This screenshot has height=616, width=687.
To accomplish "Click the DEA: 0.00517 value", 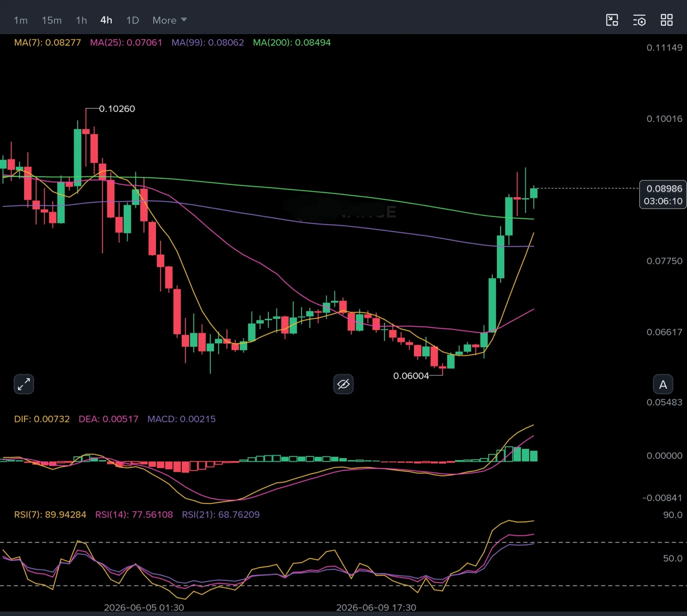I will (109, 419).
